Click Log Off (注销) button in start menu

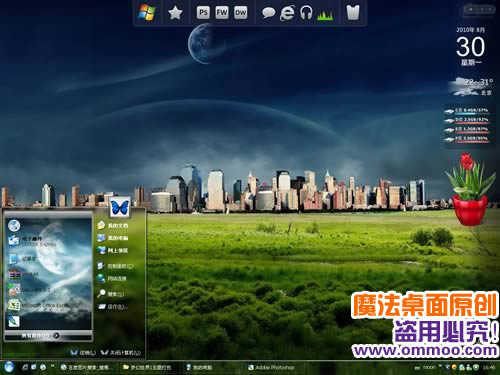[x=83, y=352]
